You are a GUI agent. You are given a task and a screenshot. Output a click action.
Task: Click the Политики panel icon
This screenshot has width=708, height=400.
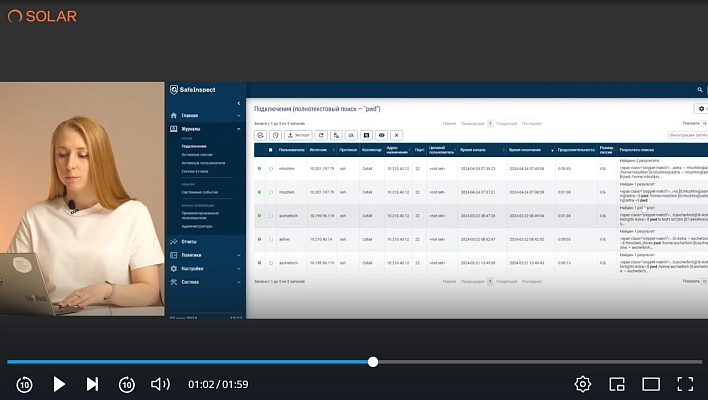pyautogui.click(x=174, y=255)
